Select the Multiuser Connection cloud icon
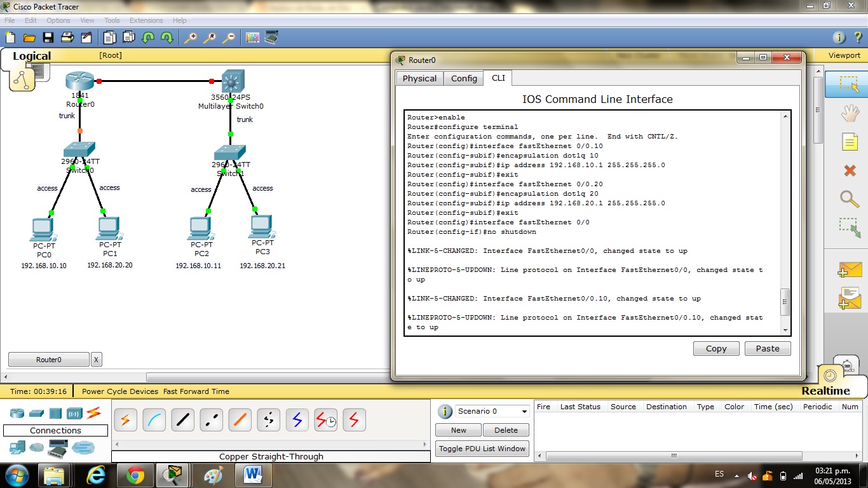Screen dimensions: 868x488 coord(83,448)
